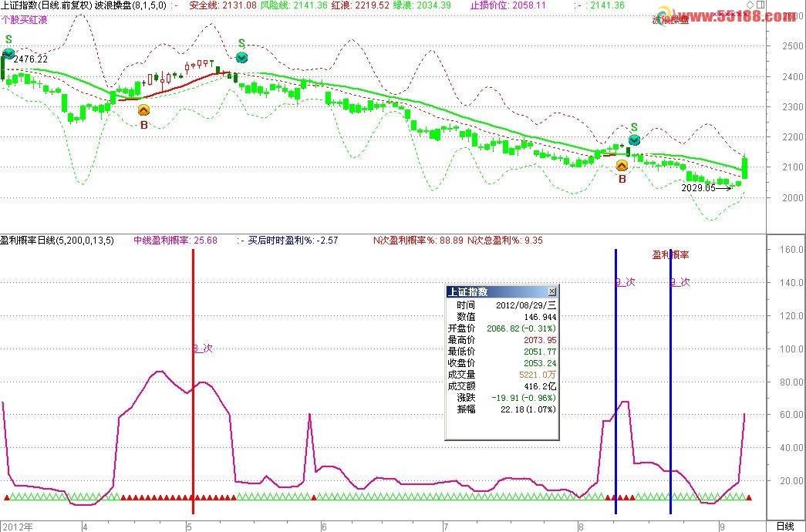Click month 8 on the time axis
The width and height of the screenshot is (806, 532).
tap(581, 527)
